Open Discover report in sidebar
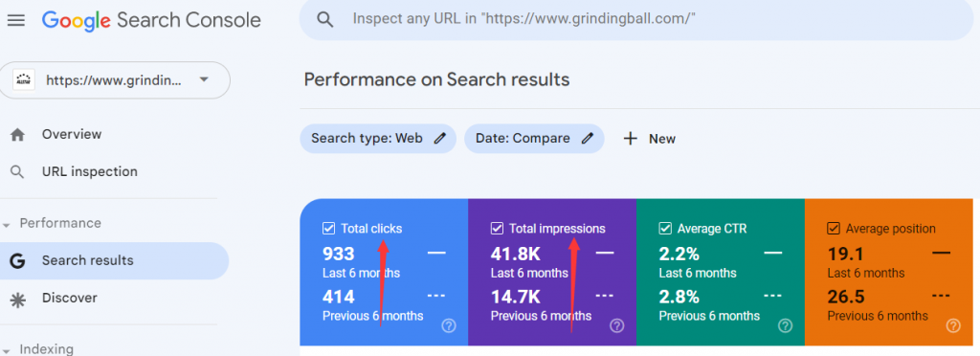 [x=69, y=298]
